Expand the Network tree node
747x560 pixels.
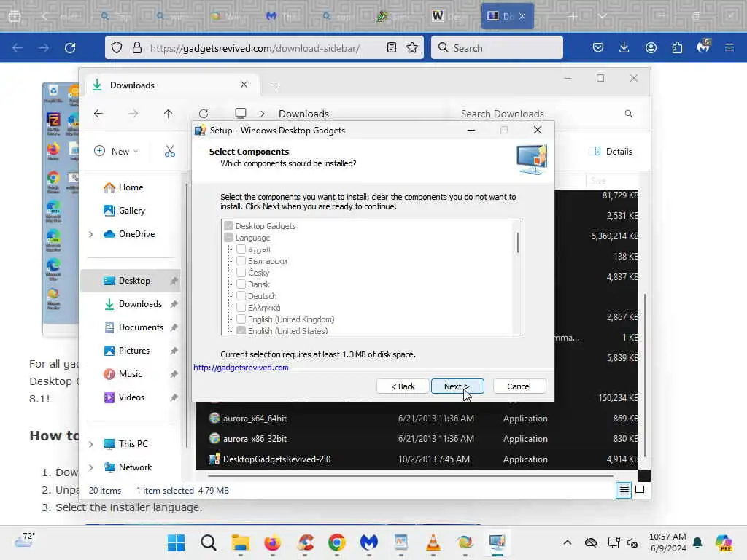(91, 467)
